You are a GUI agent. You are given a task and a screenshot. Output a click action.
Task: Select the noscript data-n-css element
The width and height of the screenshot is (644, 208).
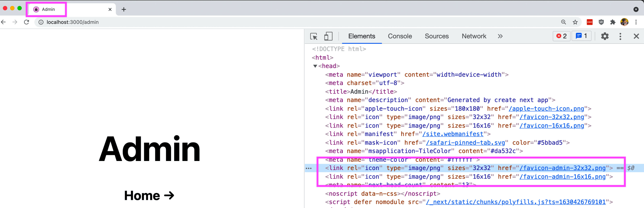click(x=383, y=194)
